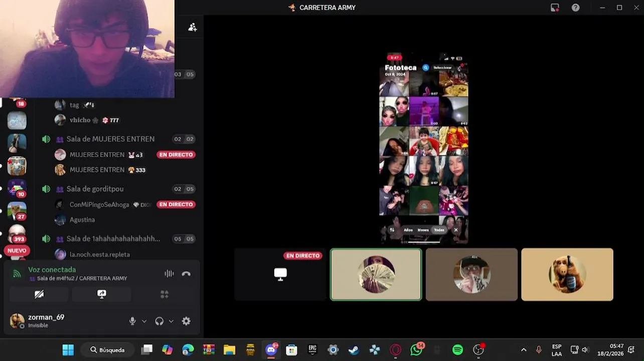
Task: Click the zorman_69 user avatar
Action: [17, 321]
